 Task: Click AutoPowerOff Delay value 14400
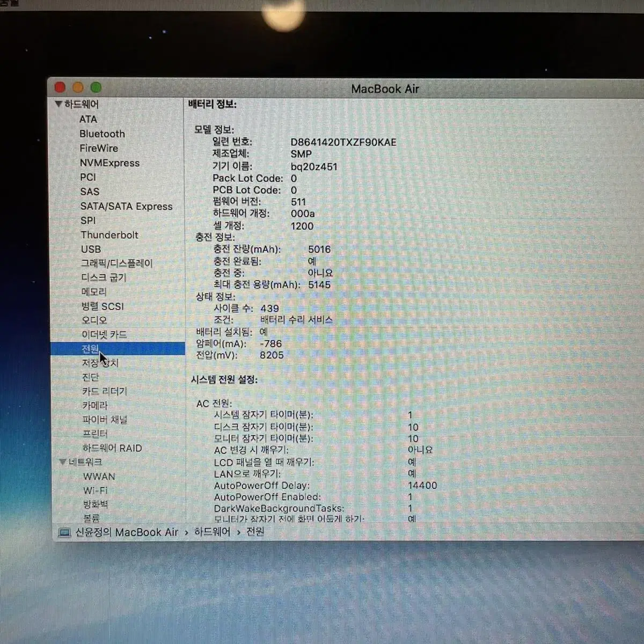[422, 485]
